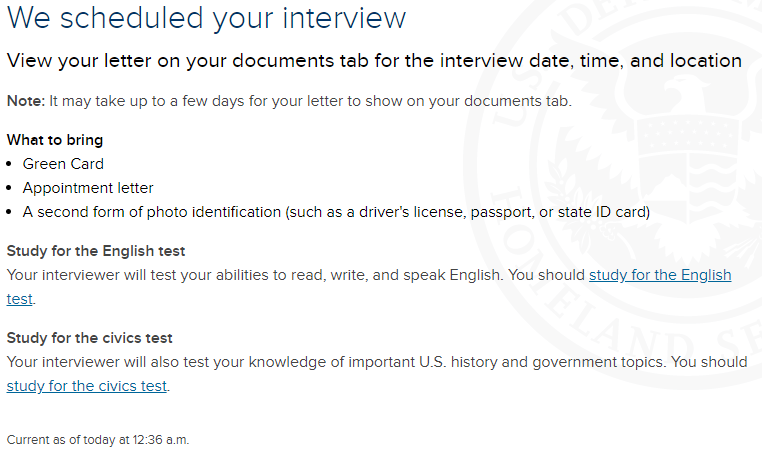Click the We scheduled your interview heading
The width and height of the screenshot is (762, 455).
click(206, 18)
